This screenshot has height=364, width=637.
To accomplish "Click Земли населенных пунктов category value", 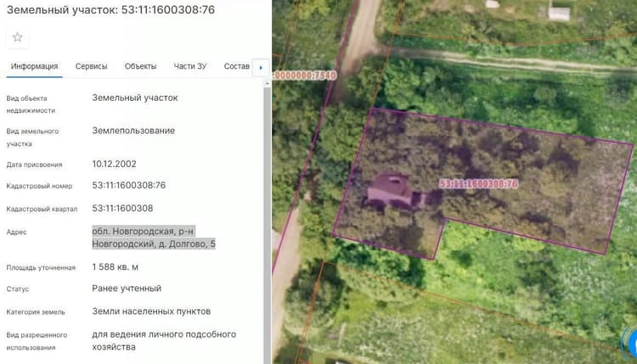I will tap(151, 311).
